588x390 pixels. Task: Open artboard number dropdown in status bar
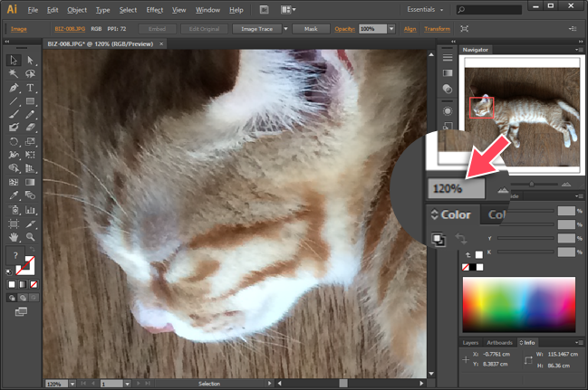(x=128, y=384)
